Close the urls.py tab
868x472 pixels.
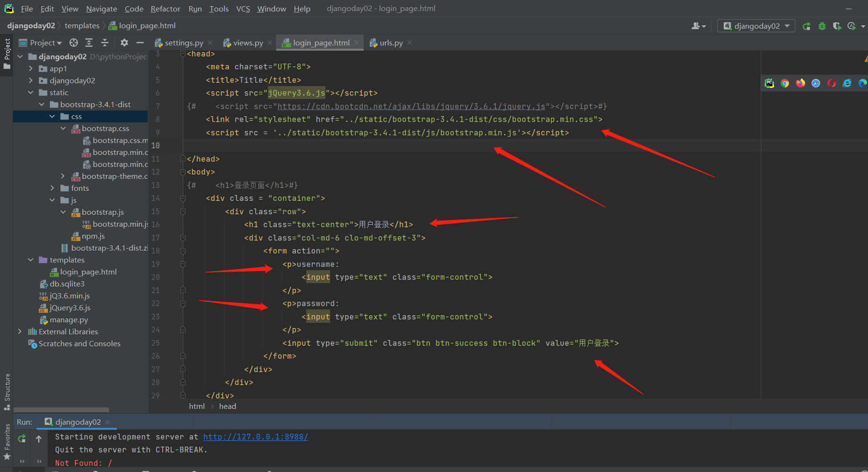410,43
